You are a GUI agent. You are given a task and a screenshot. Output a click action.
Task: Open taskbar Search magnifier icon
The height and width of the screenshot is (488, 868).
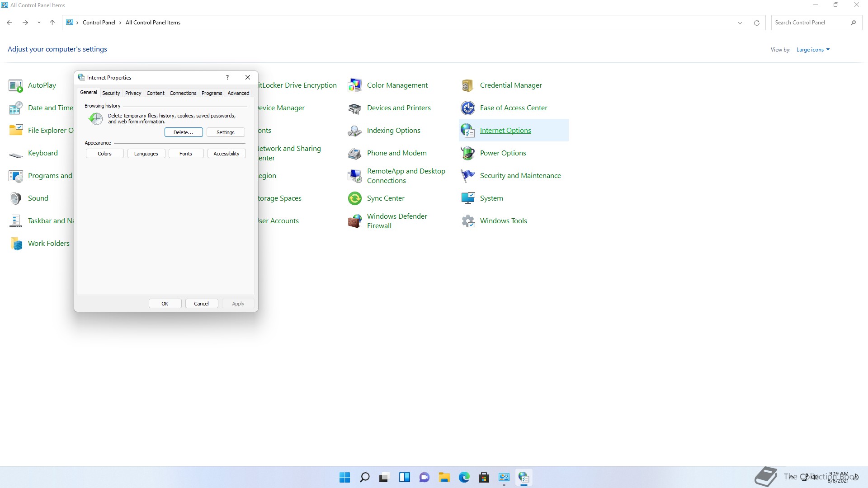[x=364, y=477]
